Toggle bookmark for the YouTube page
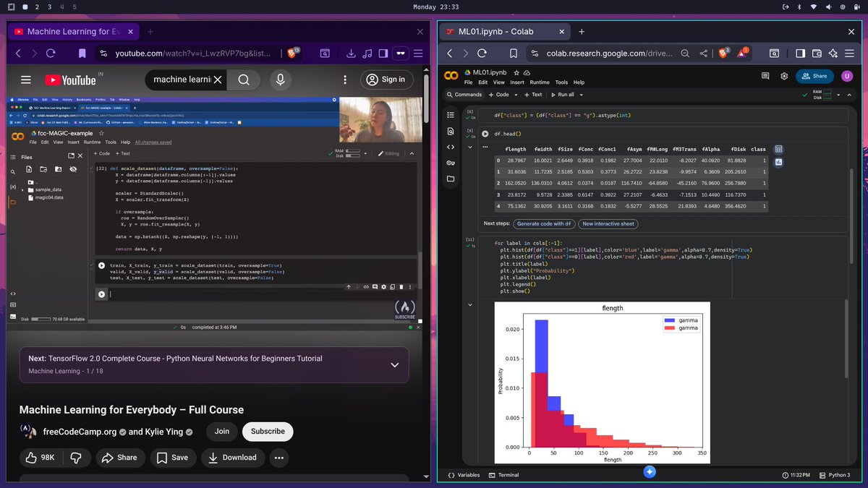 point(82,53)
